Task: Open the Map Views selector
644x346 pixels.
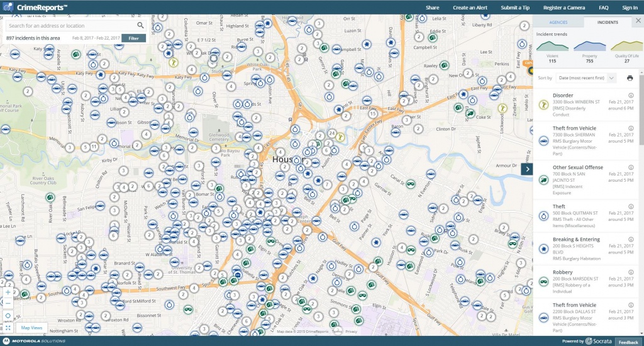Action: point(31,328)
